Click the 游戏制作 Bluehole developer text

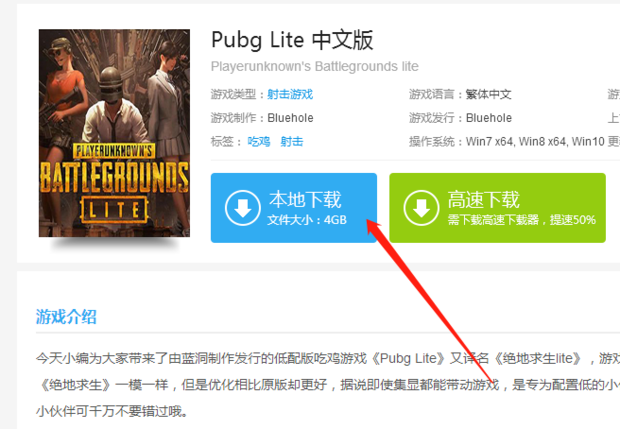point(262,118)
